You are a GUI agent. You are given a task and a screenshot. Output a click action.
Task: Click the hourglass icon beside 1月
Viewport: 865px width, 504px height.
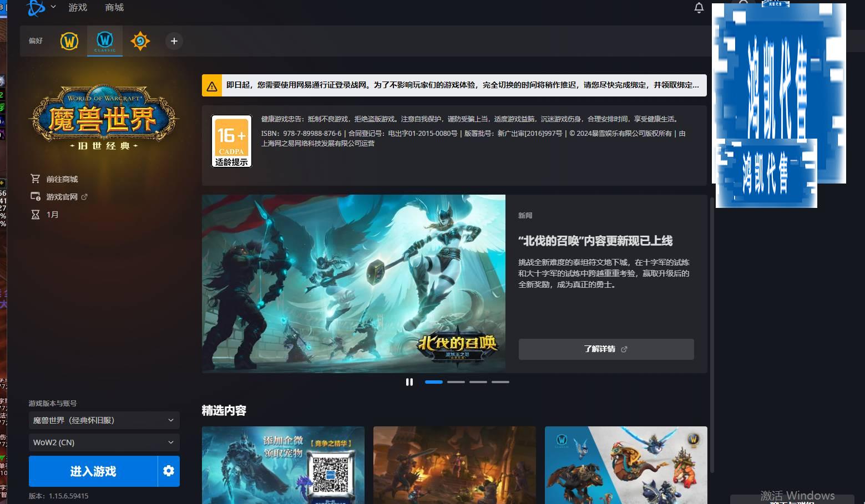pyautogui.click(x=36, y=215)
